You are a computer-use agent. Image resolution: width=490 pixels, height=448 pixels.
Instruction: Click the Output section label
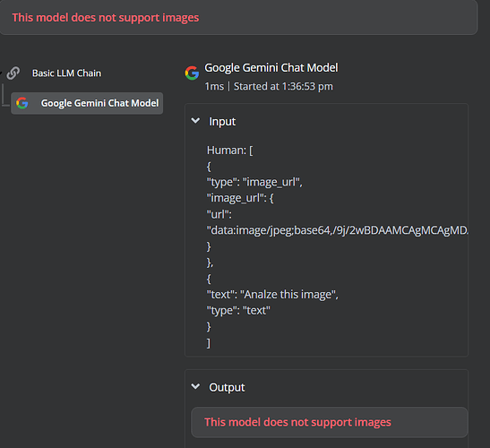click(x=227, y=387)
